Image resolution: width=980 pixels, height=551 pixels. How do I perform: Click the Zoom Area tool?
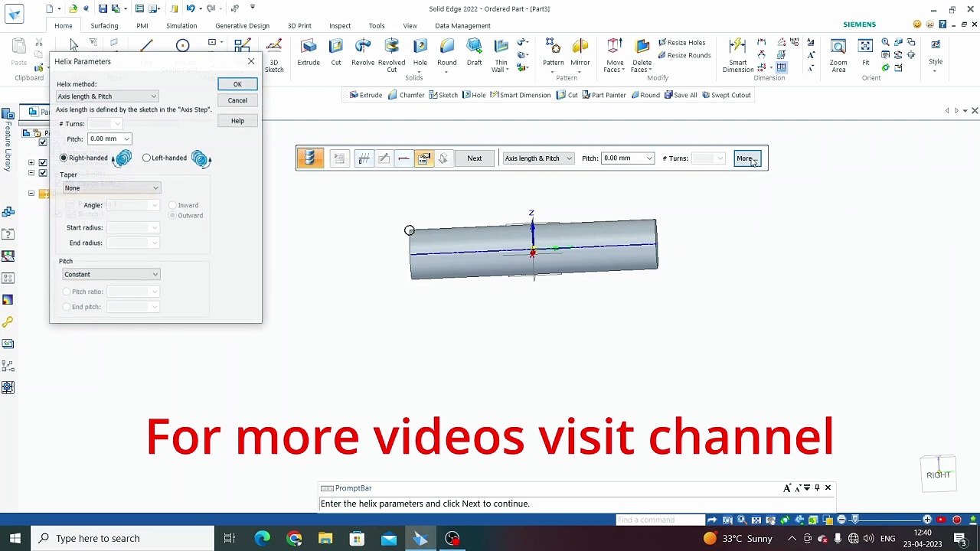[x=838, y=55]
